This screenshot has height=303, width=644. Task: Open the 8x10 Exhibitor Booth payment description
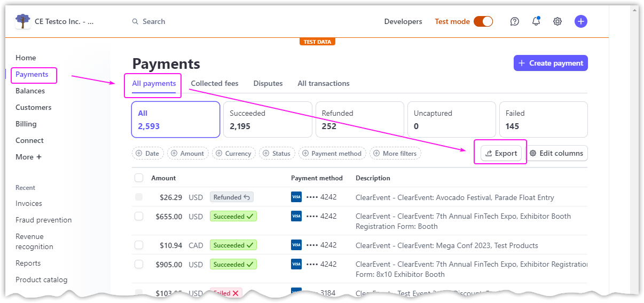click(472, 269)
